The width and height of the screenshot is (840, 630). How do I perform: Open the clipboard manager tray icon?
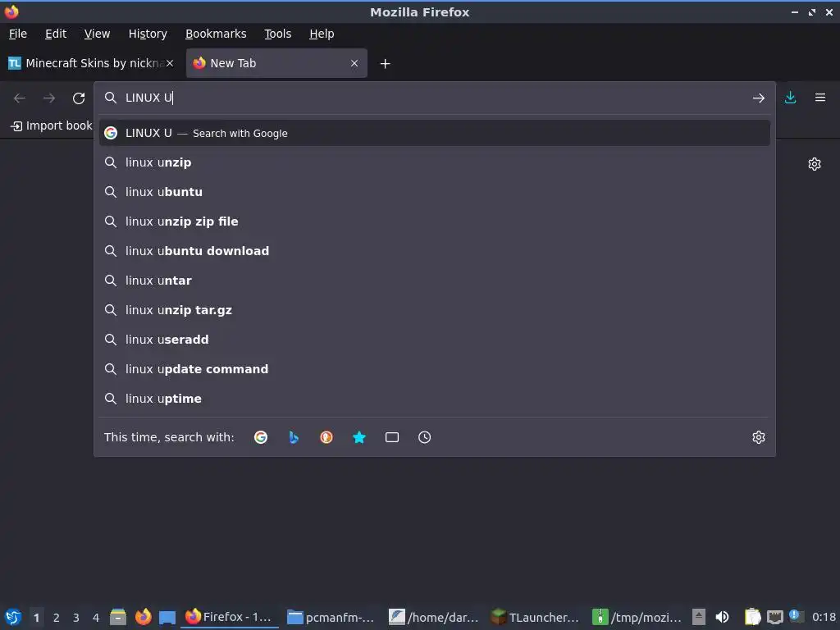[x=753, y=617]
